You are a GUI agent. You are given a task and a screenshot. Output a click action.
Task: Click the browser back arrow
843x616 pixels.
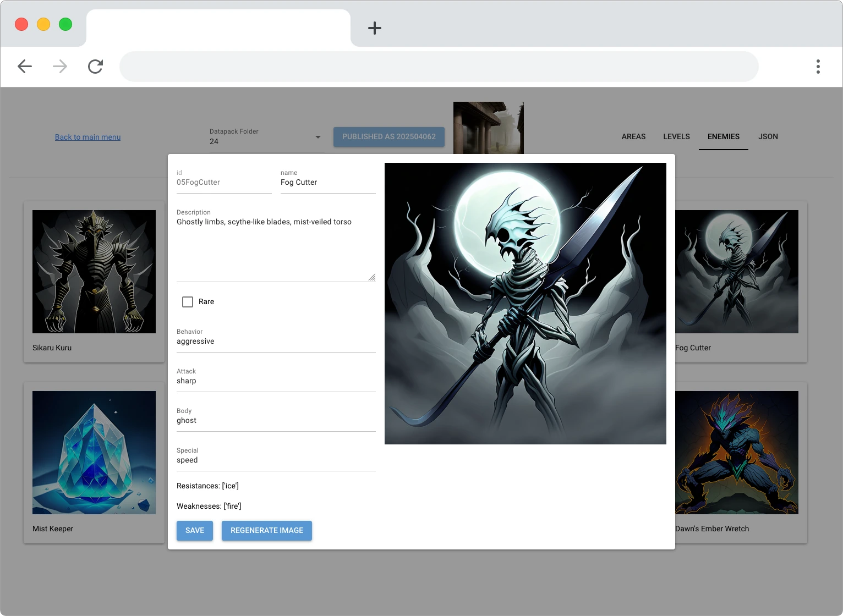[25, 66]
